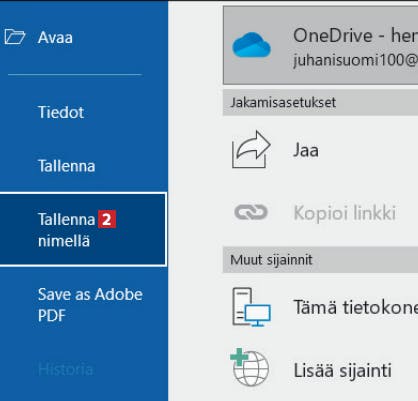Open the Avaa menu item
418x401 pixels.
point(55,37)
